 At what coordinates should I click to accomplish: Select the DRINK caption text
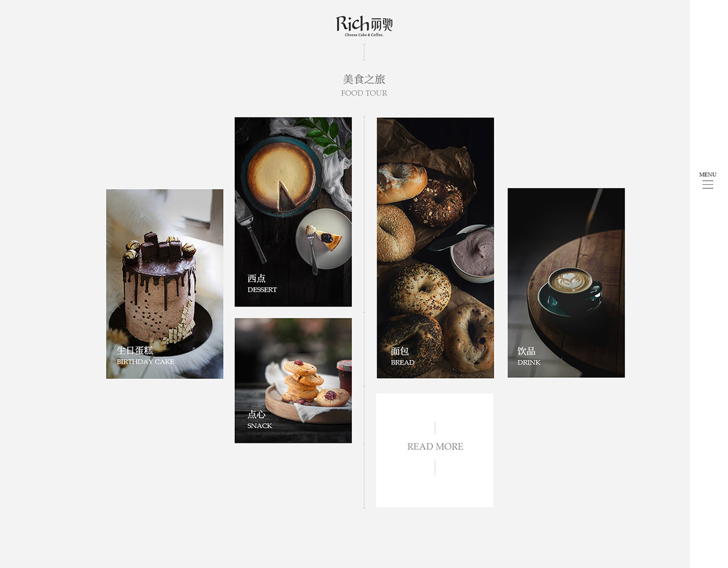[x=529, y=363]
